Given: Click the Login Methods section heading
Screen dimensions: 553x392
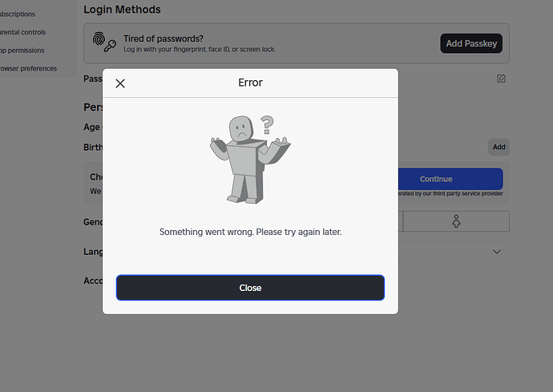Looking at the screenshot, I should (122, 10).
